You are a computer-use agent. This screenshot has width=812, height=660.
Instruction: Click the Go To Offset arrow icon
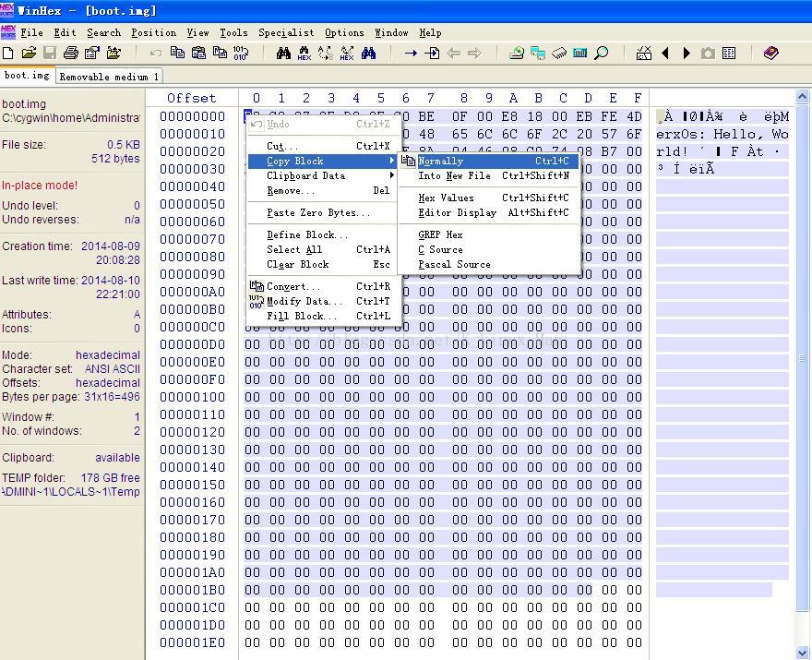click(x=412, y=53)
